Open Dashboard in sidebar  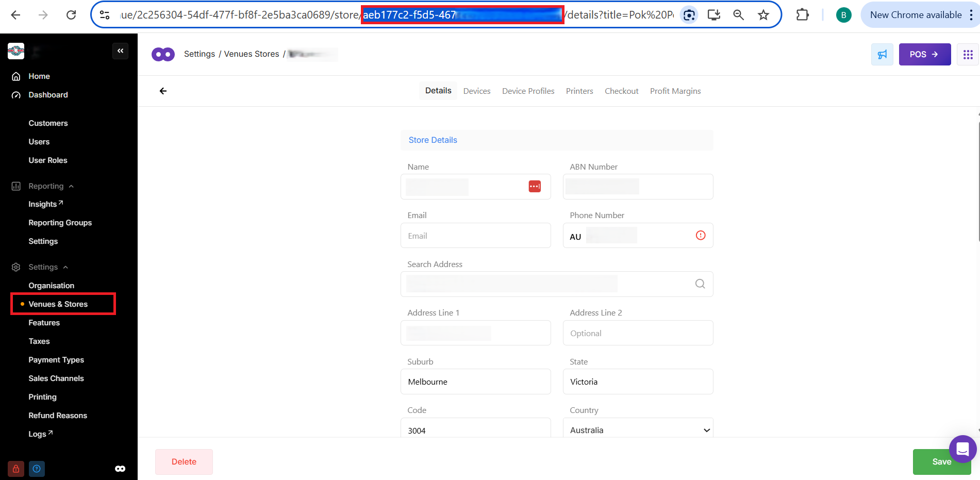pos(48,95)
